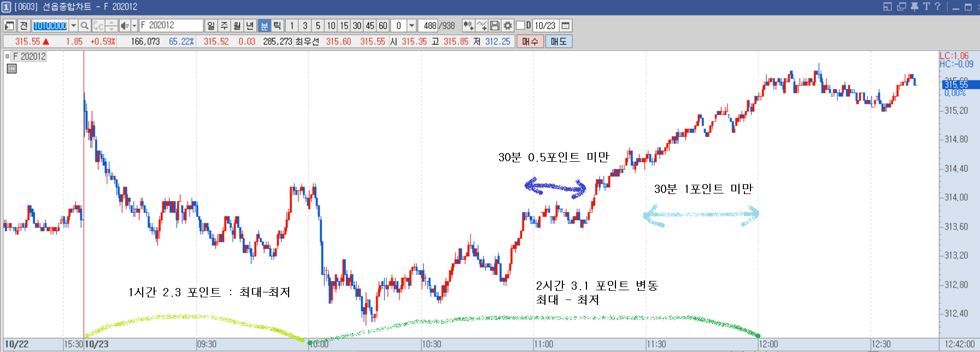This screenshot has width=980, height=352.
Task: Toggle the D checkbox beside date
Action: (520, 25)
